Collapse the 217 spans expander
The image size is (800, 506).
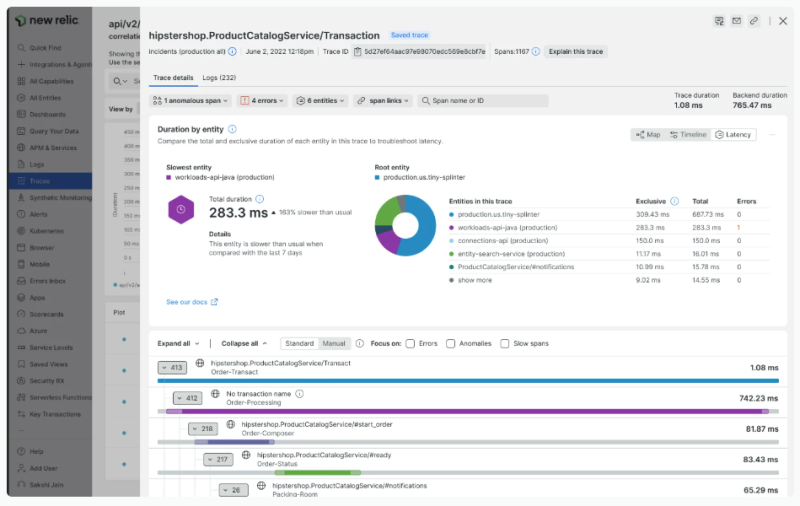click(218, 459)
